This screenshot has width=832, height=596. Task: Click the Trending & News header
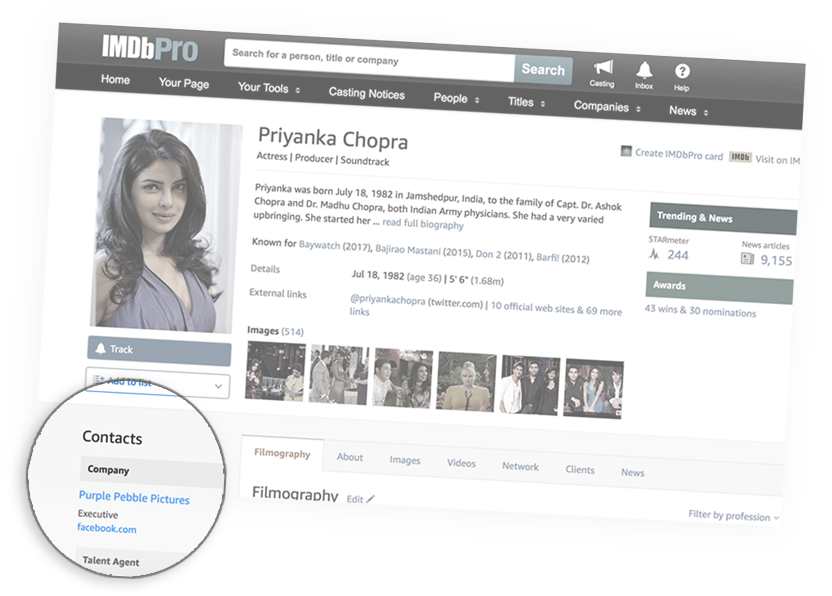pos(723,218)
